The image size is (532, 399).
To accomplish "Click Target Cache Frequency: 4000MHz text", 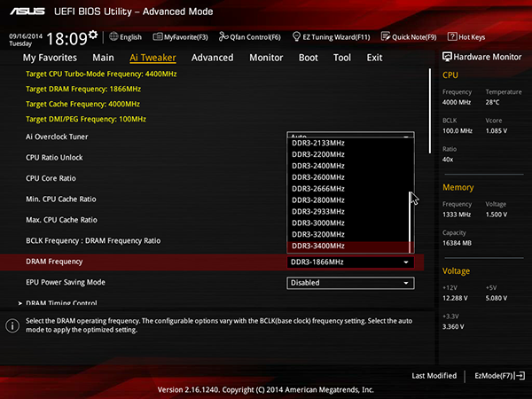I will pos(82,104).
